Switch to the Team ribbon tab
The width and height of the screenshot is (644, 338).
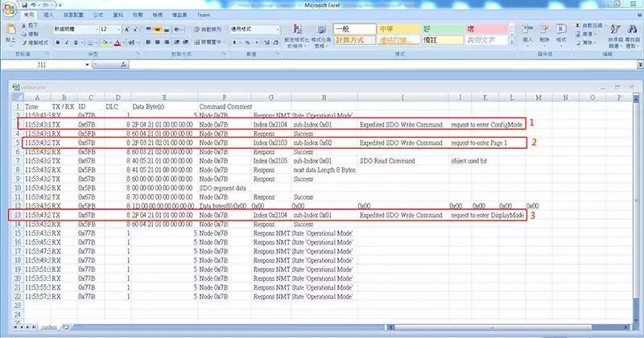click(x=204, y=15)
